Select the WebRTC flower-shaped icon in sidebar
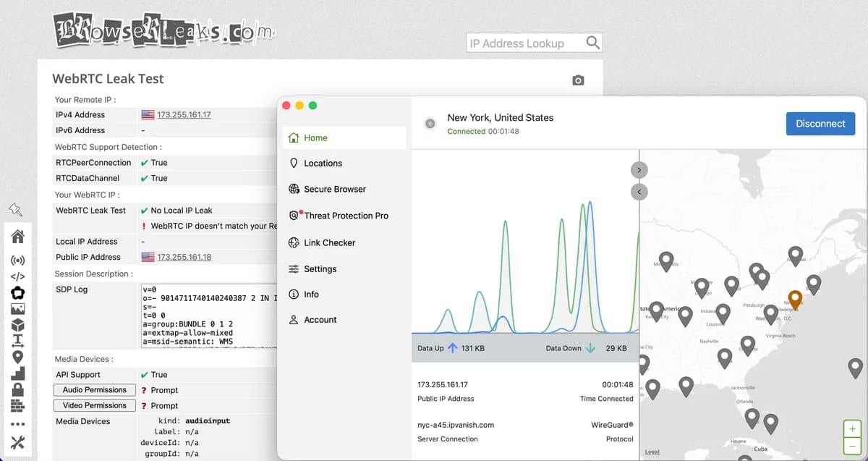The image size is (868, 461). [x=18, y=292]
